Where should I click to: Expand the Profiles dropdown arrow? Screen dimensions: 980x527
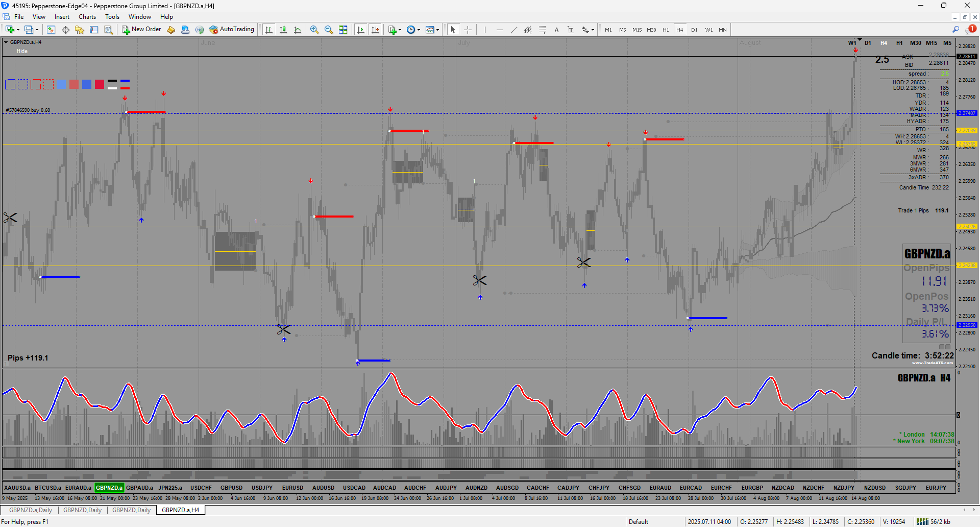tap(37, 30)
